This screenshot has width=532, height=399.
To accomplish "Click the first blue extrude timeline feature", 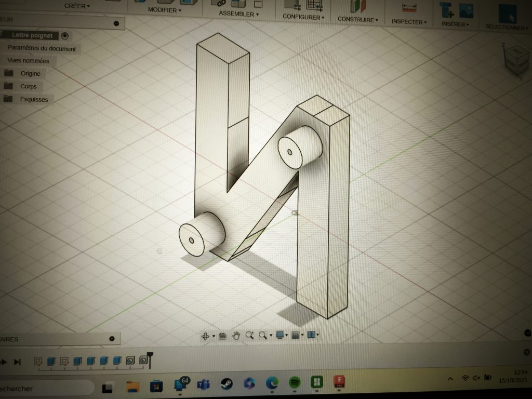I will 51,362.
